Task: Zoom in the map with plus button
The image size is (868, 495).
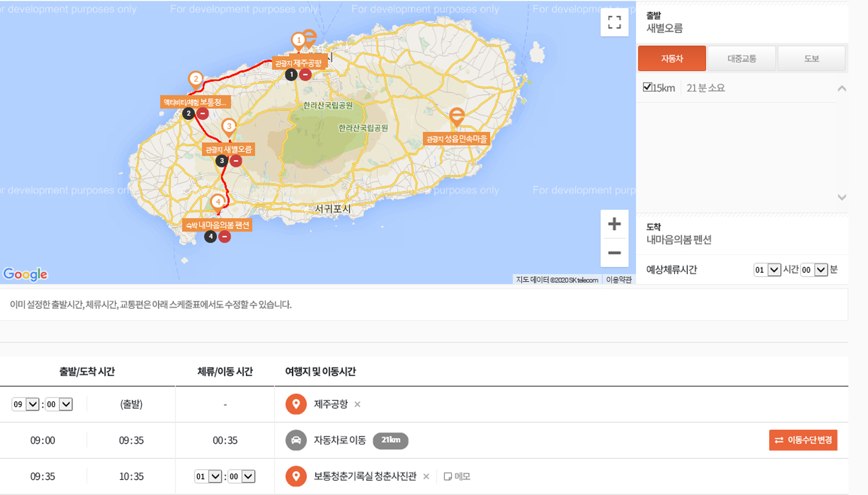Action: pyautogui.click(x=614, y=224)
